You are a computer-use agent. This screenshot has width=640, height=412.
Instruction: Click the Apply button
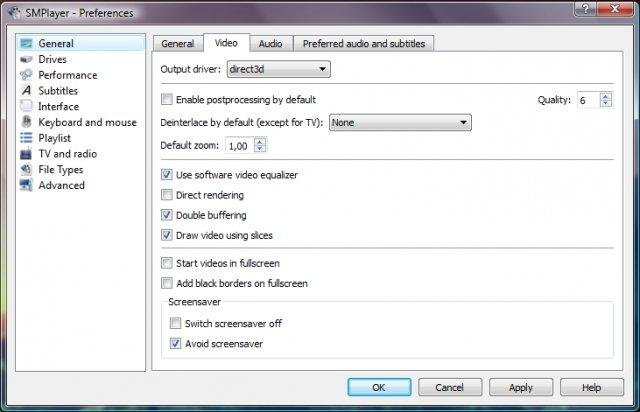click(x=521, y=387)
